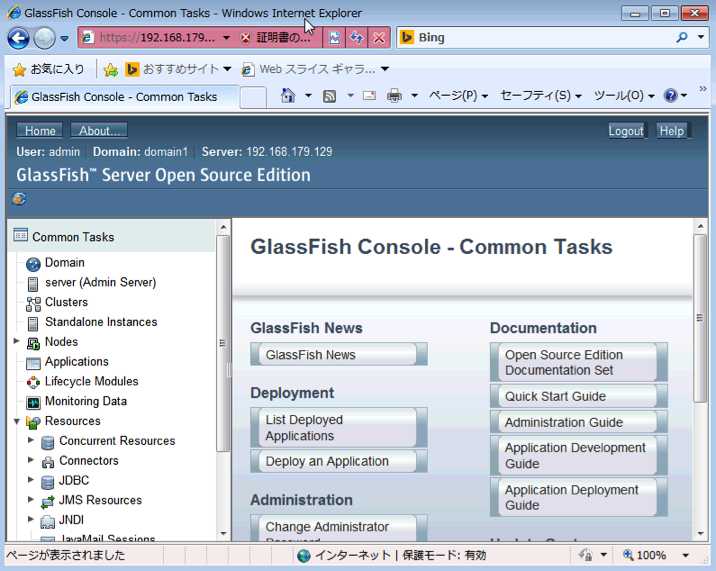The height and width of the screenshot is (571, 716).
Task: Click List Deployed Applications button
Action: (x=339, y=428)
